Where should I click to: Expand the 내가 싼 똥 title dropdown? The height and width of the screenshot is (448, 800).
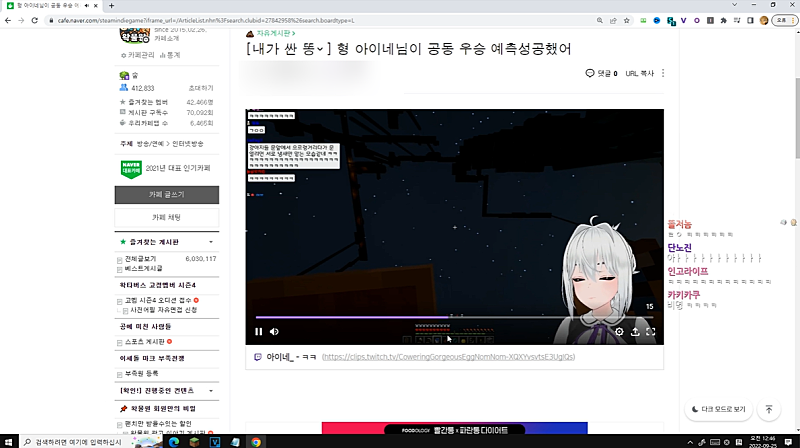(x=320, y=49)
